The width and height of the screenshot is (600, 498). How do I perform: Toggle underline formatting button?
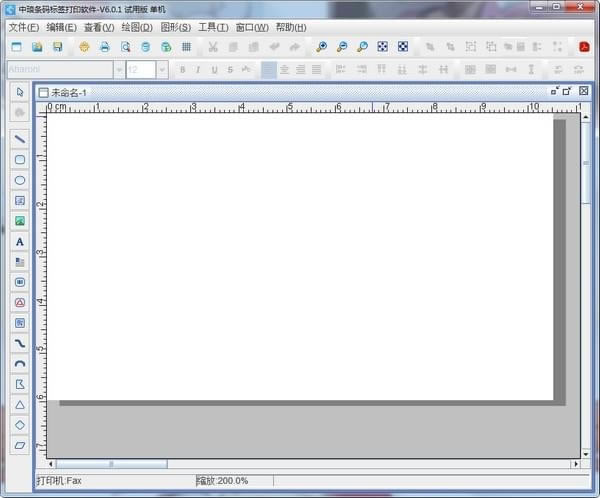pos(214,70)
